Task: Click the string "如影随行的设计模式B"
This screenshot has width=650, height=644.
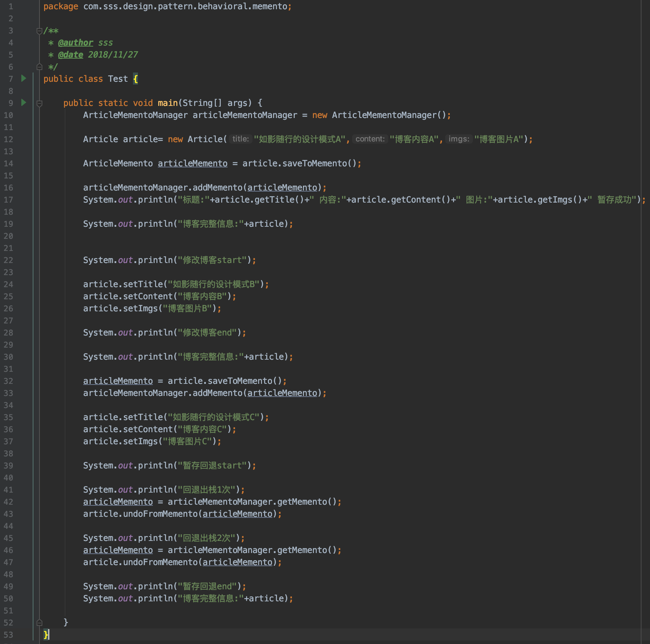Action: [214, 284]
